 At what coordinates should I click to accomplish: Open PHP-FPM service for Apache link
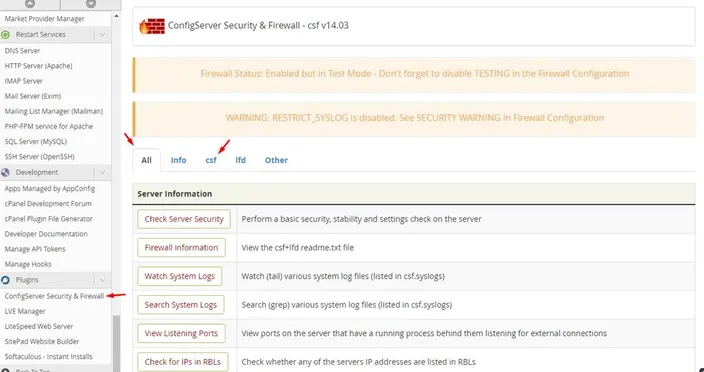coord(49,127)
